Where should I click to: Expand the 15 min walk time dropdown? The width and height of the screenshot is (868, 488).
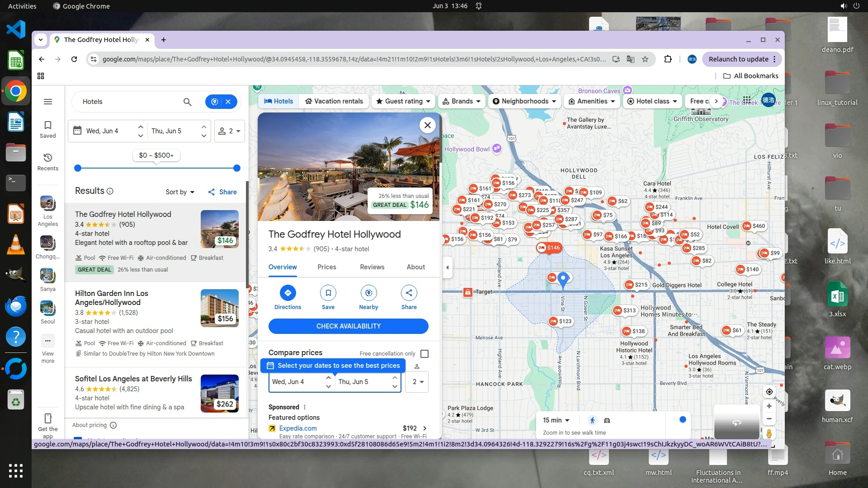pyautogui.click(x=556, y=420)
